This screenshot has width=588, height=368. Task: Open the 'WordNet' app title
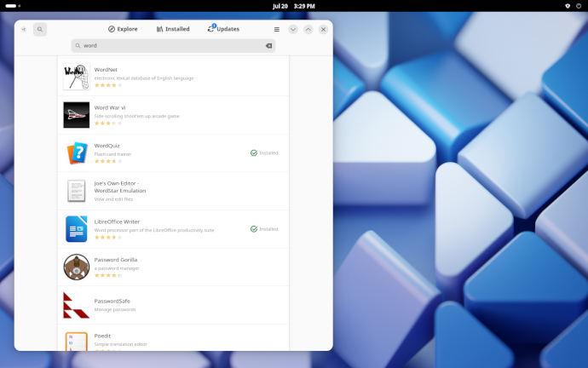(106, 70)
